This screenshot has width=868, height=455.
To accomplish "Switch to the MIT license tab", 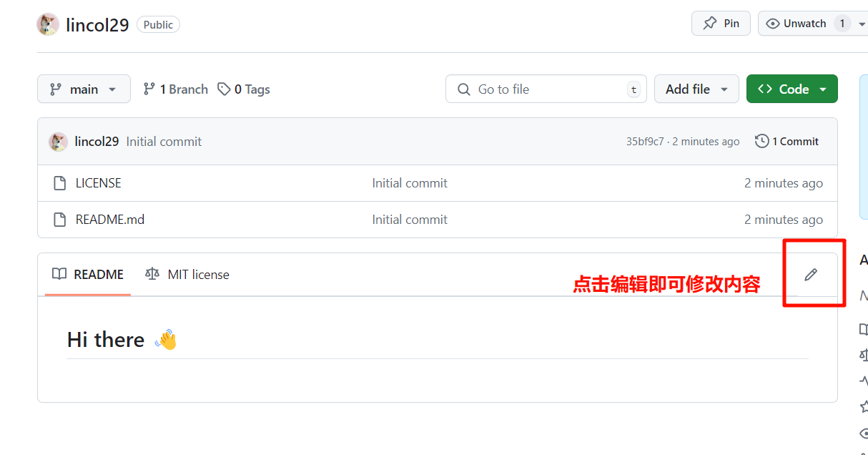I will [x=187, y=275].
